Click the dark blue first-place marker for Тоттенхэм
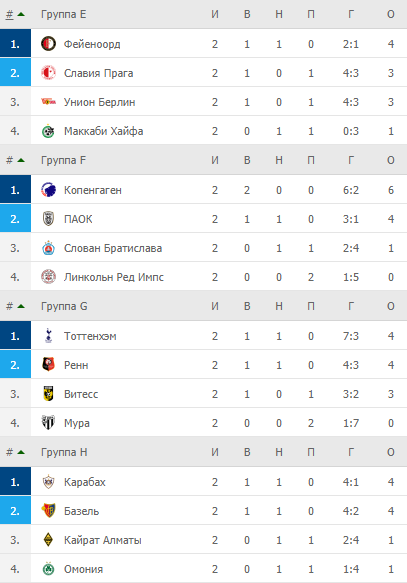Image resolution: width=407 pixels, height=583 pixels. coord(15,336)
